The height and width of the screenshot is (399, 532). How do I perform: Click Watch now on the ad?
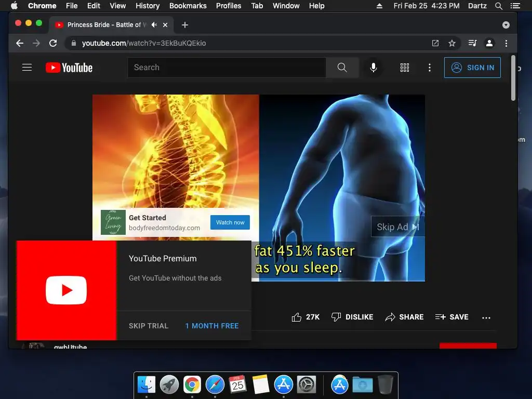tap(230, 222)
